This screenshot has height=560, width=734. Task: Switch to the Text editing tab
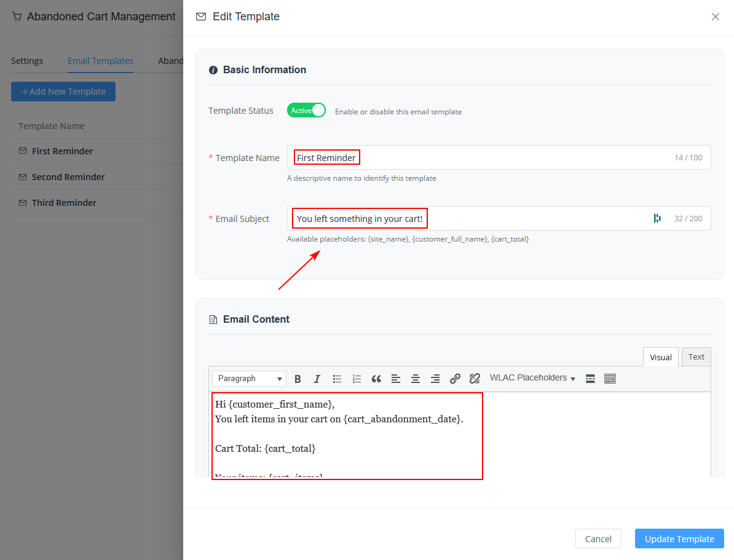696,357
